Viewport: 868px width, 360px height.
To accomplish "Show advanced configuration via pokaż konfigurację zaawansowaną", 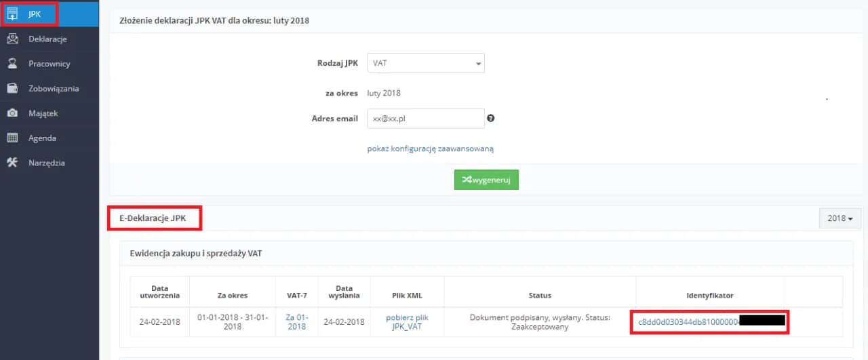I will pyautogui.click(x=430, y=148).
